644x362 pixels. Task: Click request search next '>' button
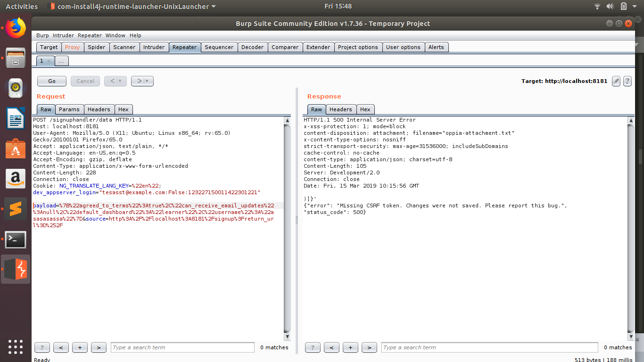pos(99,347)
